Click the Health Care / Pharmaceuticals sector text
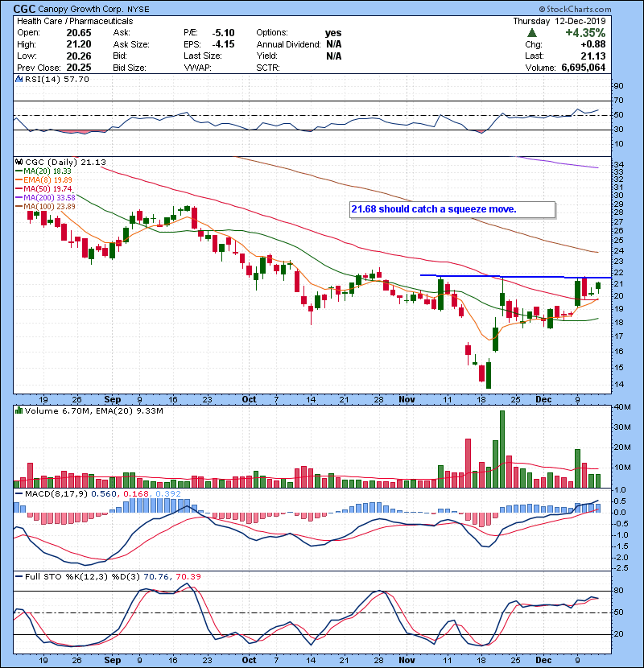This screenshot has height=668, width=644. point(75,21)
